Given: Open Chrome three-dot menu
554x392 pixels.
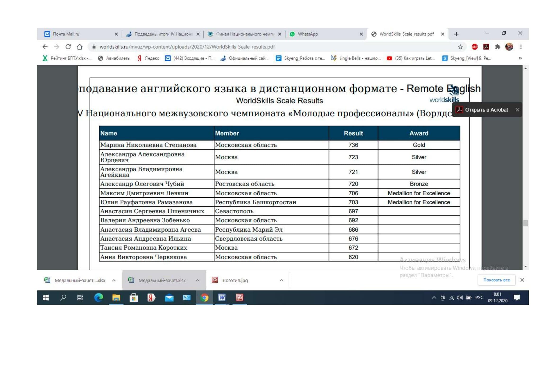Looking at the screenshot, I should [x=521, y=47].
